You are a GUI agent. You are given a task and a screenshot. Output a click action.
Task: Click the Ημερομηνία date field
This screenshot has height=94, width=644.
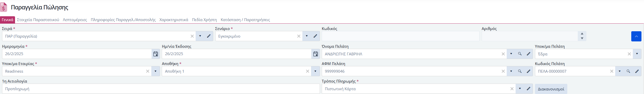point(77,54)
